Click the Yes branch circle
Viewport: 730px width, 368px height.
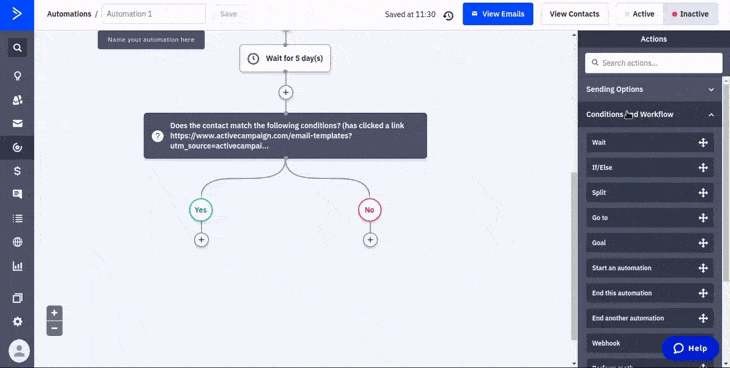[201, 210]
